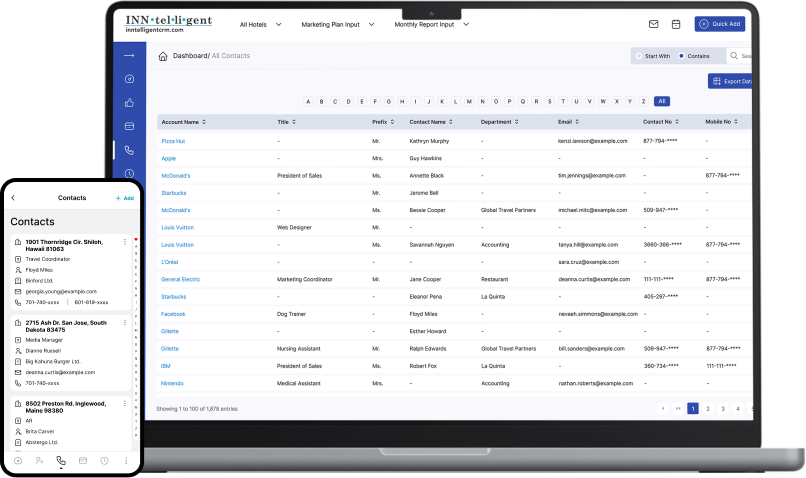Image resolution: width=806 pixels, height=478 pixels.
Task: Tap phone contacts icon in phone bottom bar
Action: pyautogui.click(x=61, y=461)
